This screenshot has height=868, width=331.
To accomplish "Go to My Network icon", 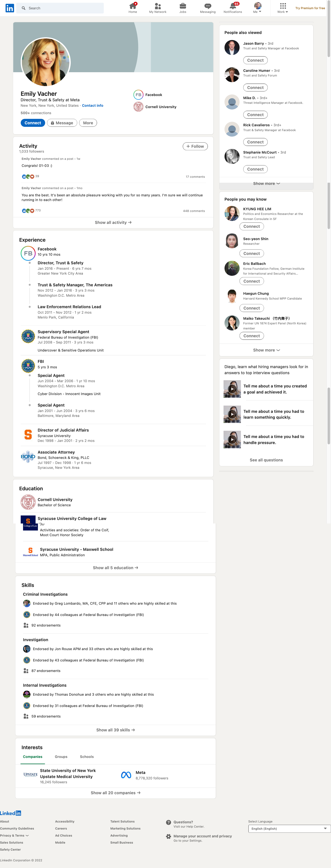I will point(157,6).
